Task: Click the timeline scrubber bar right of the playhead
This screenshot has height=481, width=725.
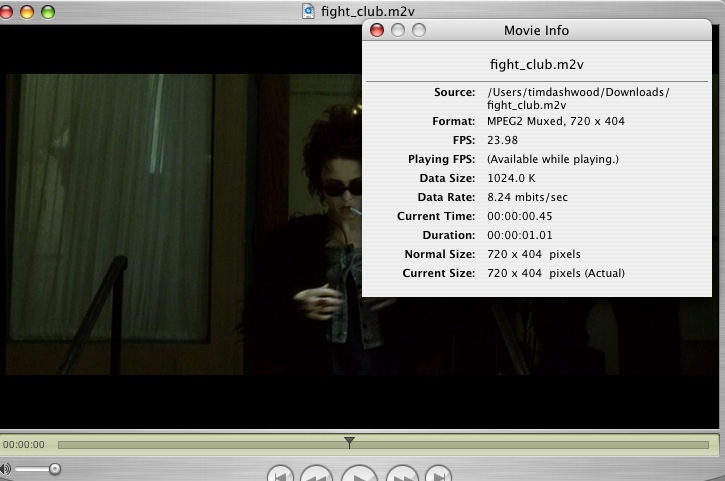Action: pyautogui.click(x=532, y=445)
